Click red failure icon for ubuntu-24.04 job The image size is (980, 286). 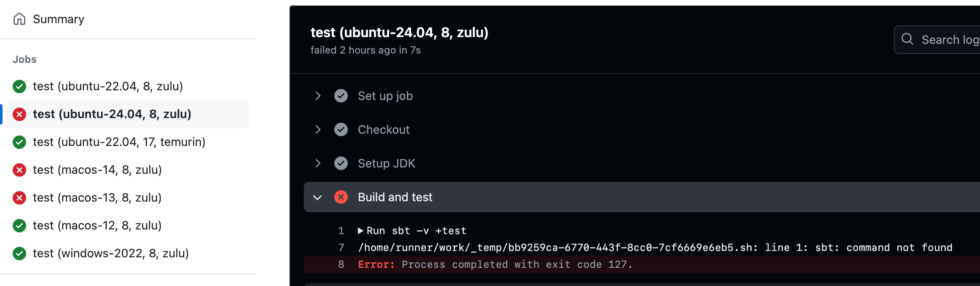pyautogui.click(x=19, y=114)
